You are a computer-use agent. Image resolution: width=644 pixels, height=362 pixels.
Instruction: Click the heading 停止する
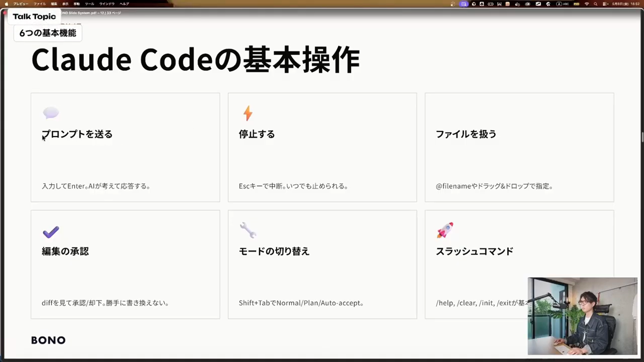click(257, 134)
